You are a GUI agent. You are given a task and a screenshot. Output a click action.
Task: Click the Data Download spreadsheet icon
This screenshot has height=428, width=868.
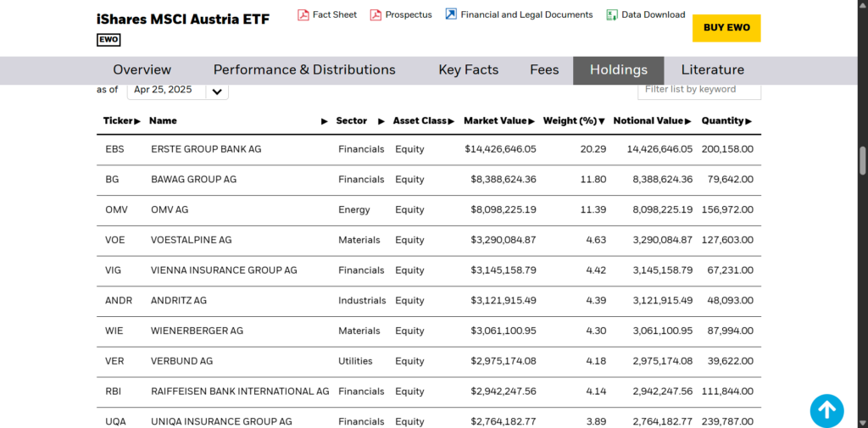[612, 14]
